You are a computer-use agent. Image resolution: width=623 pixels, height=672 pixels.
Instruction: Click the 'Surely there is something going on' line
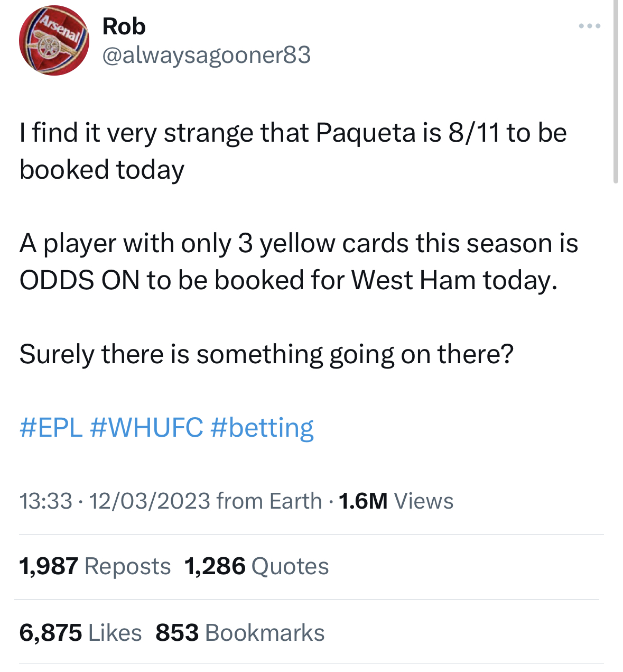click(x=267, y=354)
